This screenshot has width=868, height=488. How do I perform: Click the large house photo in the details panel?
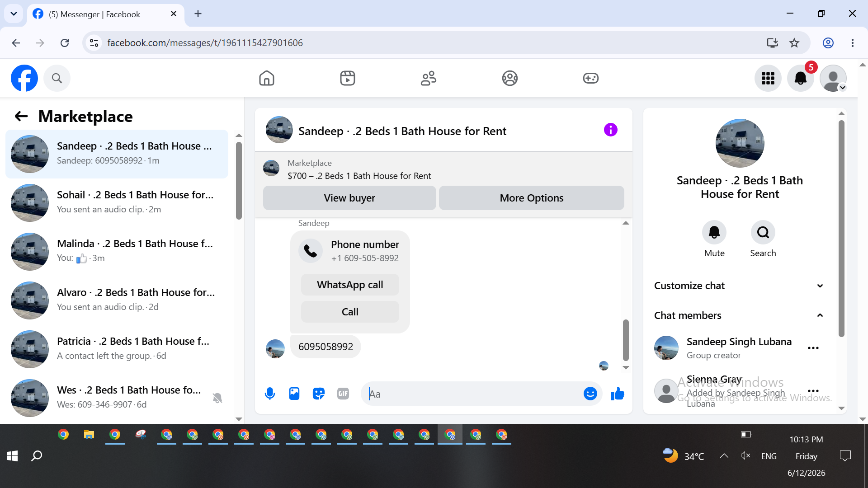pos(740,143)
